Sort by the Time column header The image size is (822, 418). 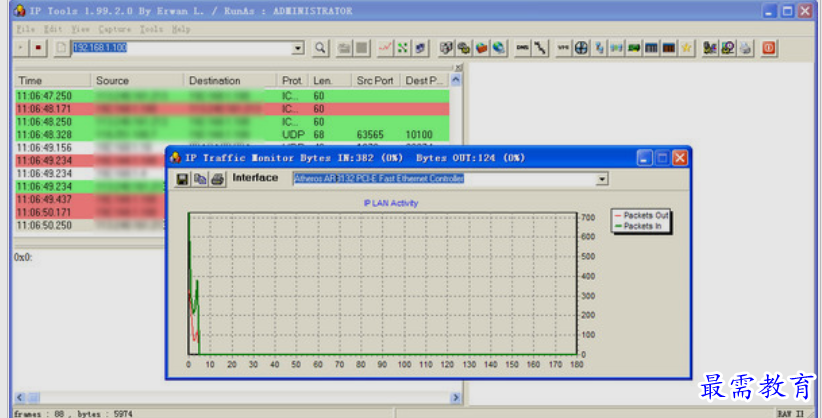pyautogui.click(x=52, y=80)
